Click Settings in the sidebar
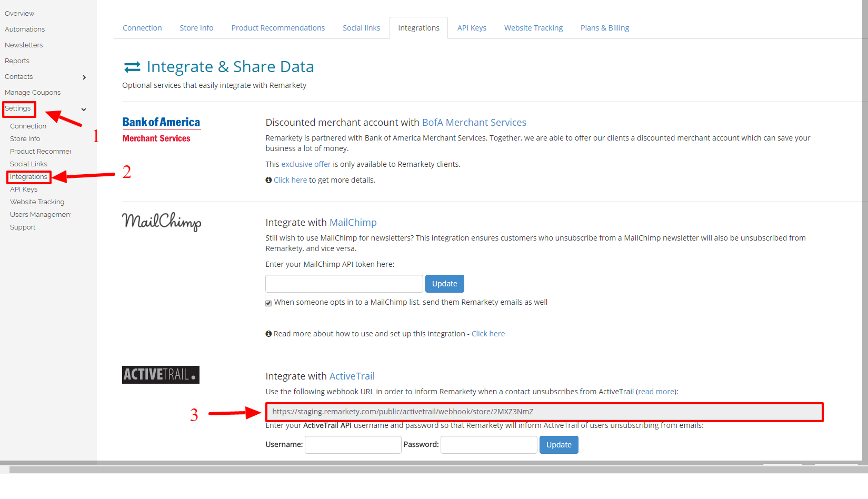The height and width of the screenshot is (499, 868). (x=18, y=108)
